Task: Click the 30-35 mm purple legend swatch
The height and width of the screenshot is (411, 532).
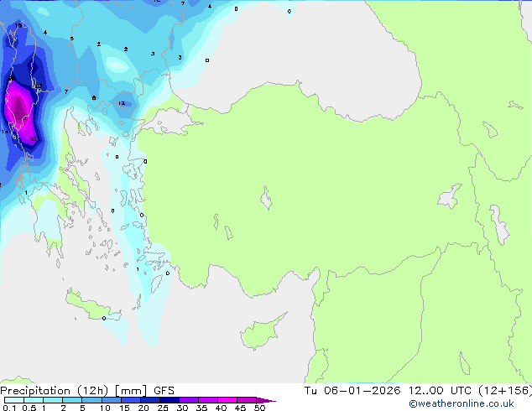Action: point(189,400)
